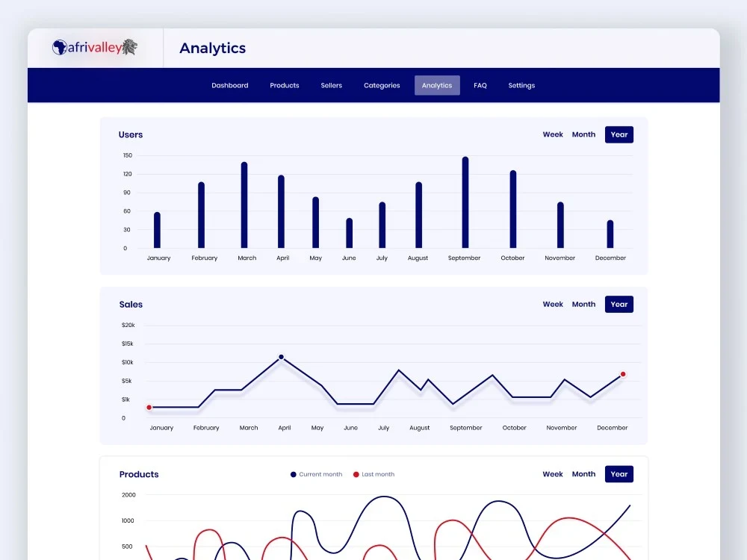The height and width of the screenshot is (560, 747).
Task: Navigate to the Sellers section
Action: [x=331, y=85]
